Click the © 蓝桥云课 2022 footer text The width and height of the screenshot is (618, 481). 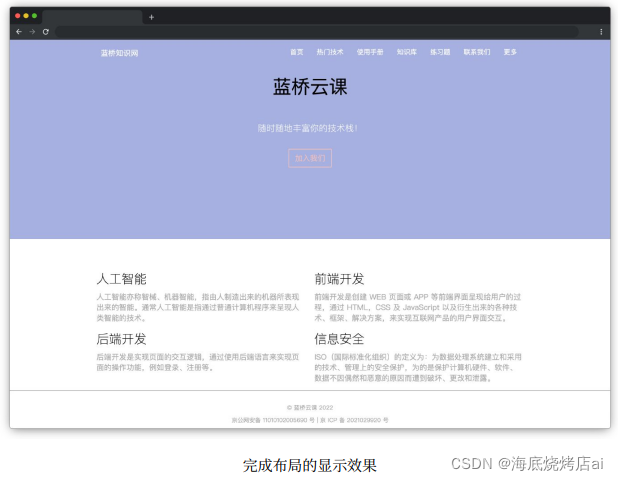pos(310,407)
